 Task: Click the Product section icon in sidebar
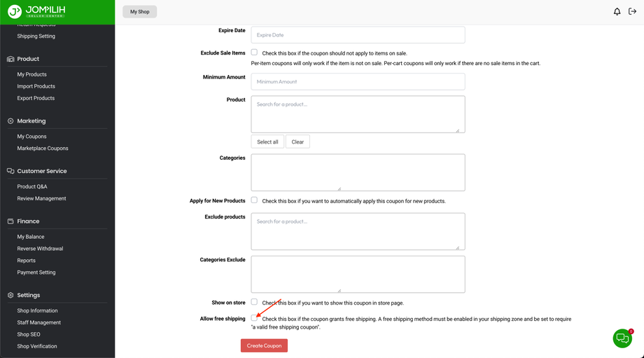point(10,59)
